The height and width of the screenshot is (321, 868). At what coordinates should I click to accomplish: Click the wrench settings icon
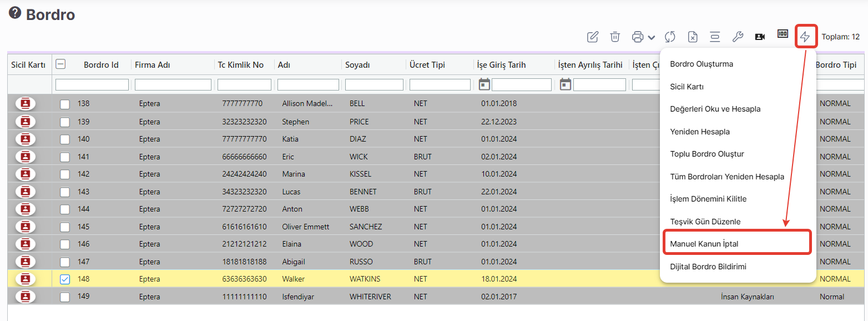[x=738, y=37]
